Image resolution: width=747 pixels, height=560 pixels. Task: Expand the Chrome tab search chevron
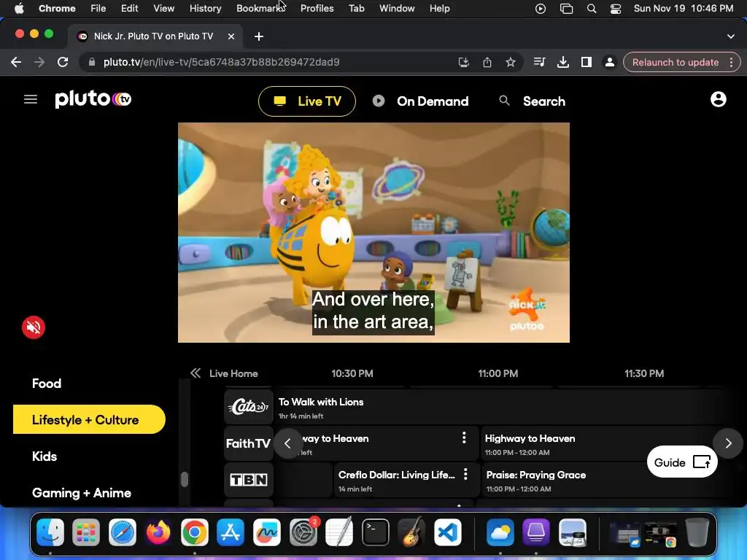[x=731, y=36]
